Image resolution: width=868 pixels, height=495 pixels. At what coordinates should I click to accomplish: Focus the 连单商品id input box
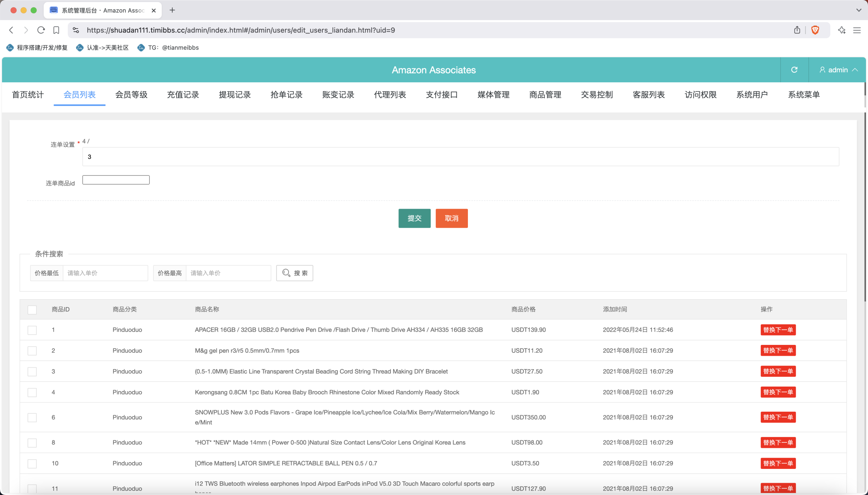point(116,180)
